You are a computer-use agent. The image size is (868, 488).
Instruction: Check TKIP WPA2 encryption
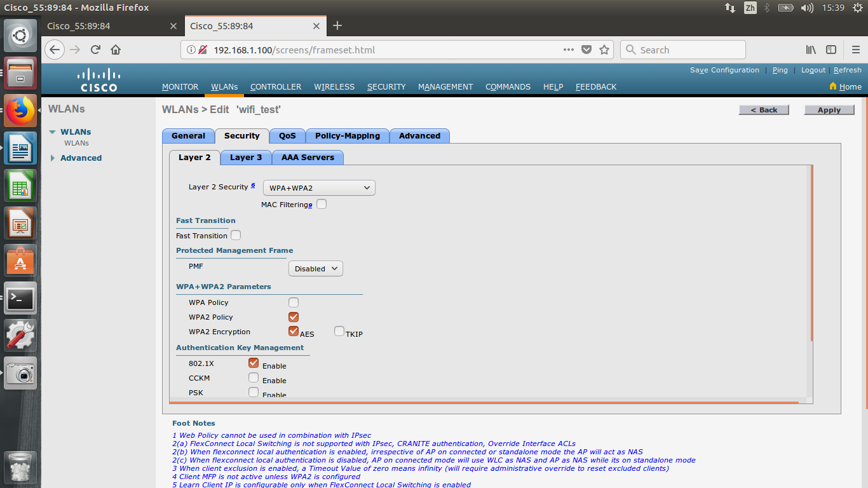(x=339, y=331)
